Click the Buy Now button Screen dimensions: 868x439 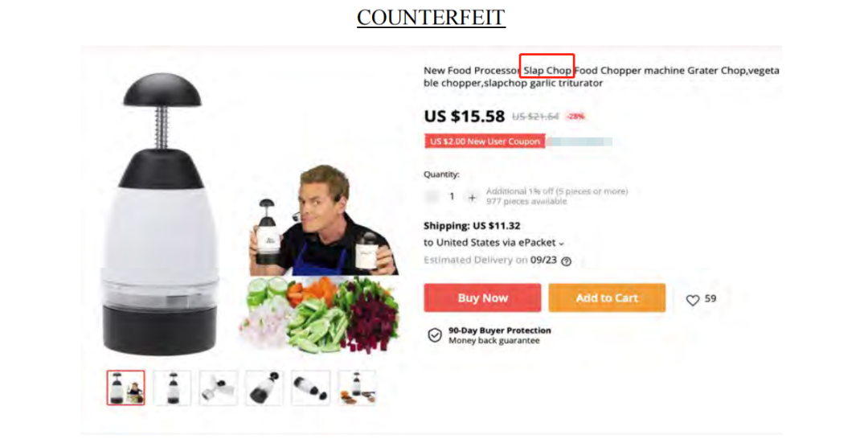coord(482,297)
